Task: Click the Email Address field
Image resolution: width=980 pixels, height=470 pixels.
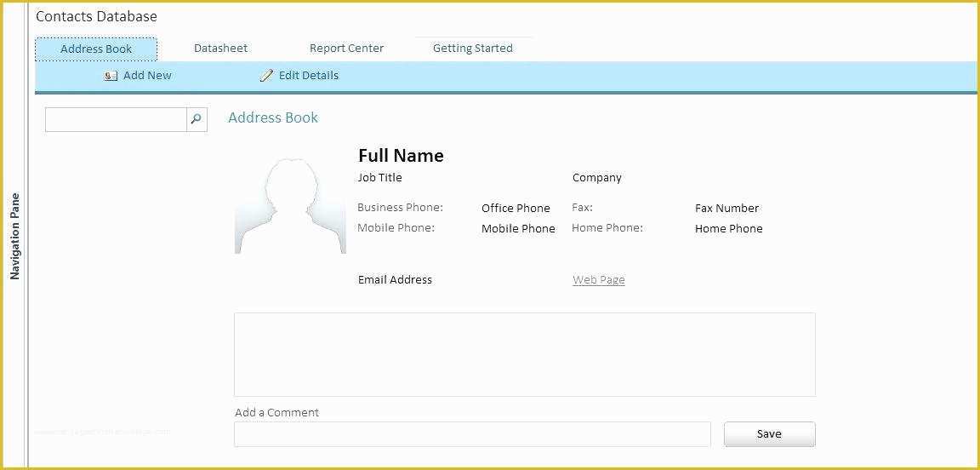Action: (395, 280)
